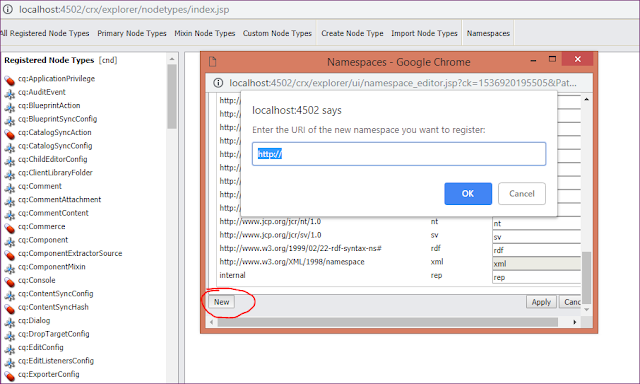
Task: Select cq:Commerce in the node types list
Action: [x=42, y=226]
